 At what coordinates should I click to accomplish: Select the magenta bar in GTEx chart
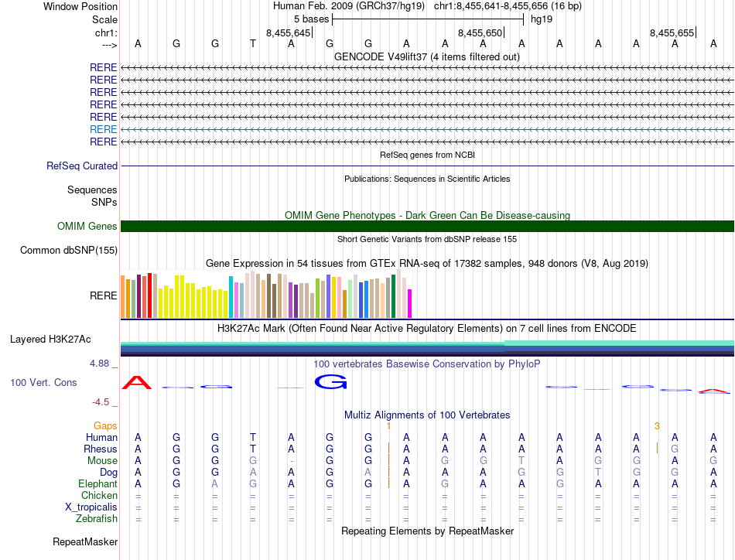(410, 304)
